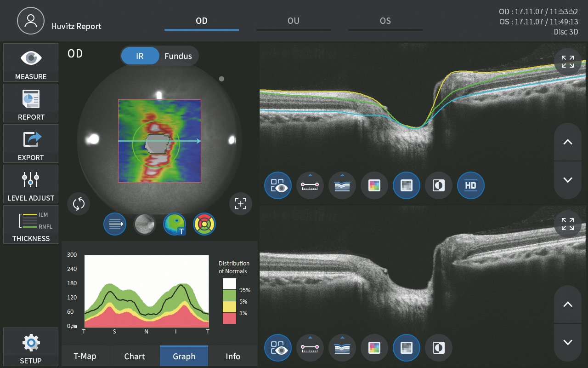Expand the top B-scan to fullscreen

568,62
